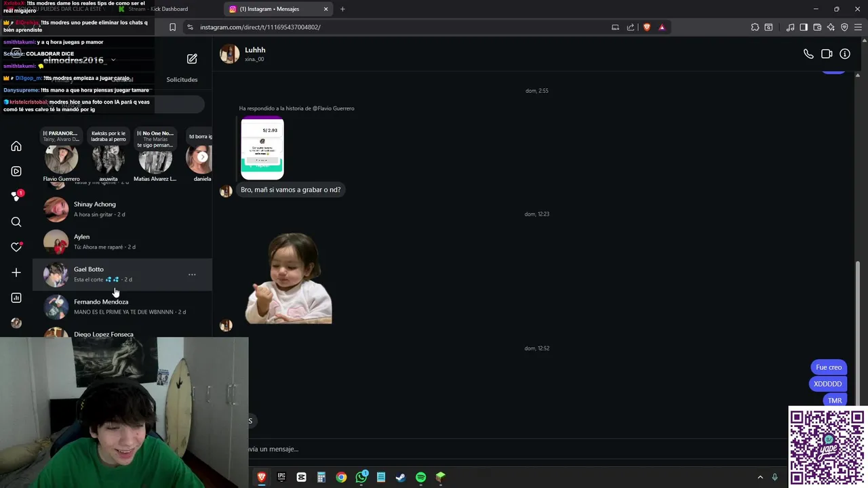This screenshot has width=868, height=488.
Task: Open conversation information icon
Action: click(x=845, y=54)
